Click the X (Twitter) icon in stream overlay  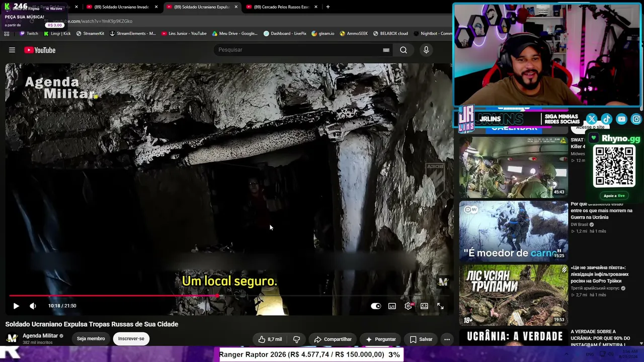tap(591, 119)
